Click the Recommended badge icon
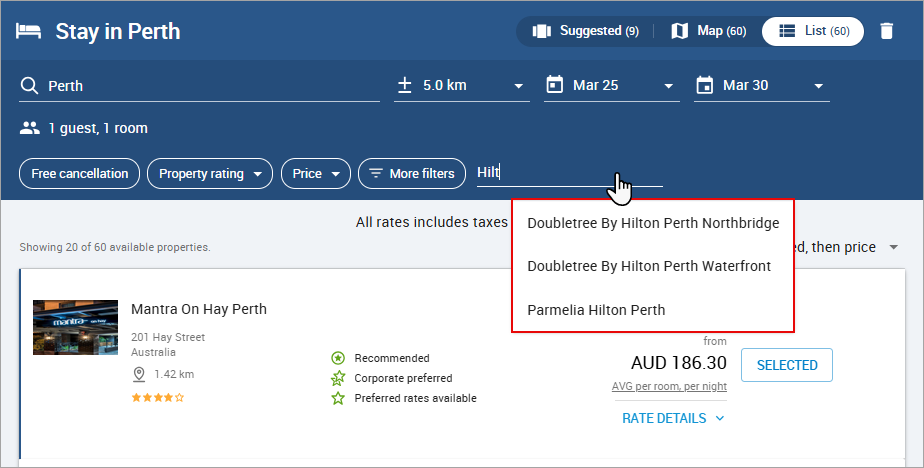 338,358
